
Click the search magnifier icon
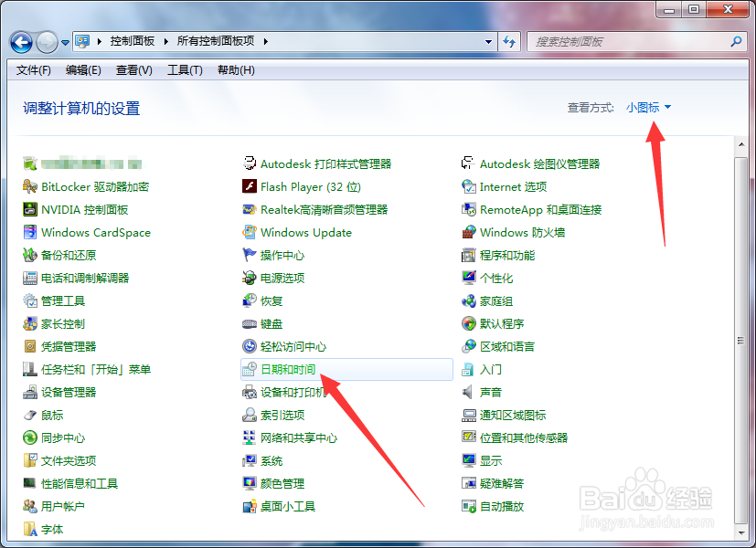[x=736, y=42]
